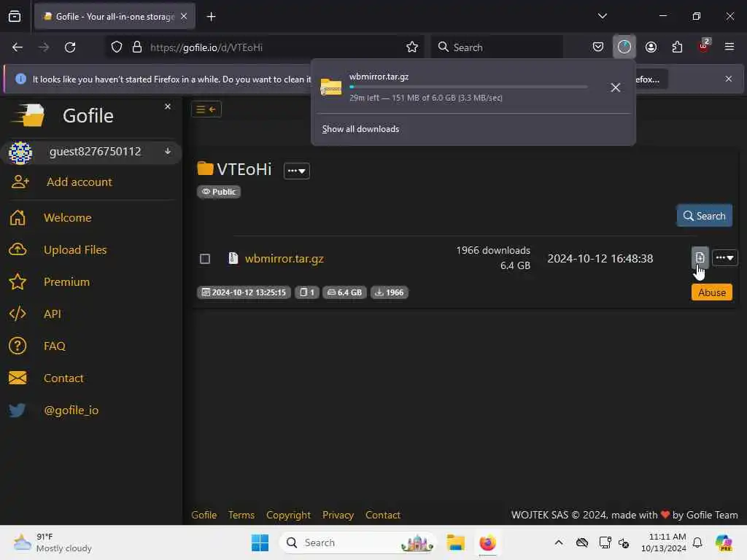The width and height of the screenshot is (747, 560).
Task: Open the Windows Start menu
Action: click(260, 542)
